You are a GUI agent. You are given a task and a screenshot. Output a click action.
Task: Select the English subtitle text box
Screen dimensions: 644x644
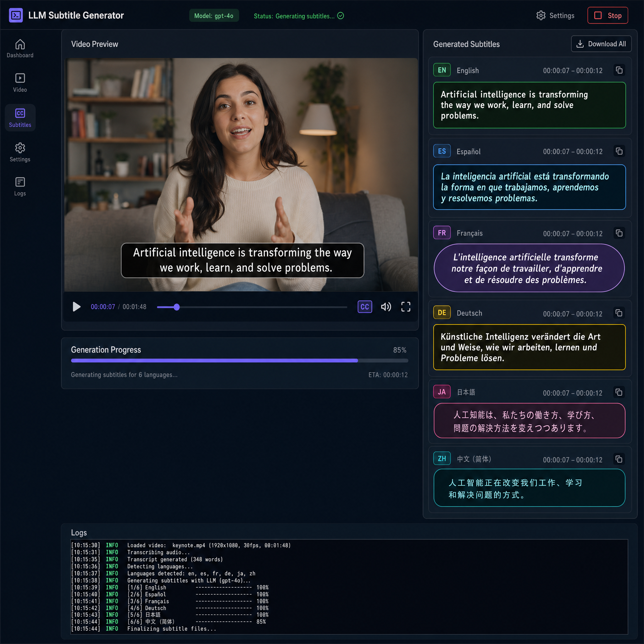529,105
